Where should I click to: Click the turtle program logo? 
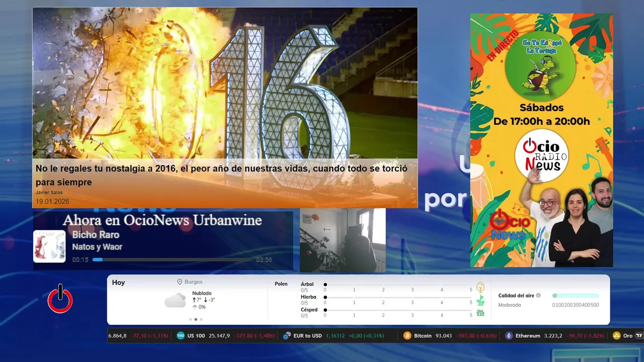click(540, 66)
